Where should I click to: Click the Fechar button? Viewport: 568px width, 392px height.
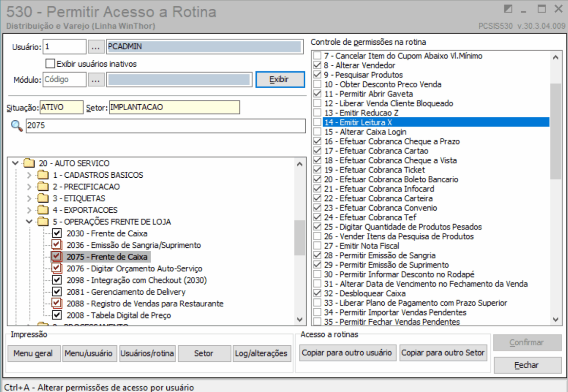[527, 365]
